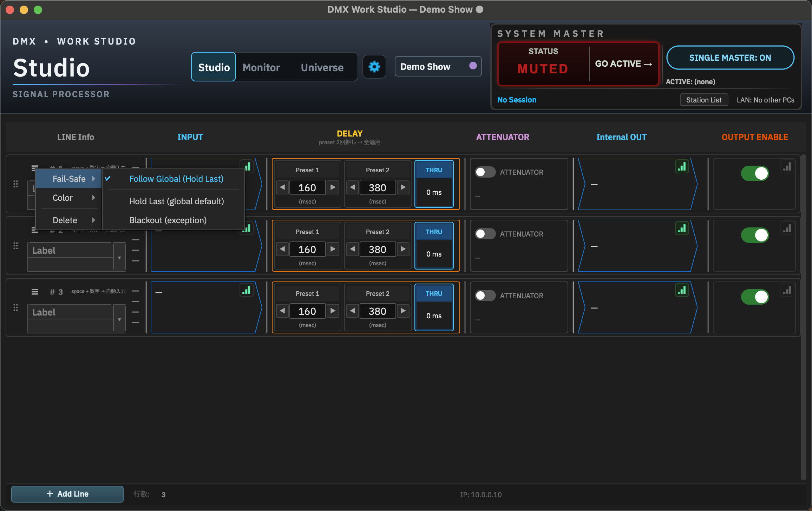
Task: Increase line 2 Preset 1 delay arrow
Action: tap(333, 249)
